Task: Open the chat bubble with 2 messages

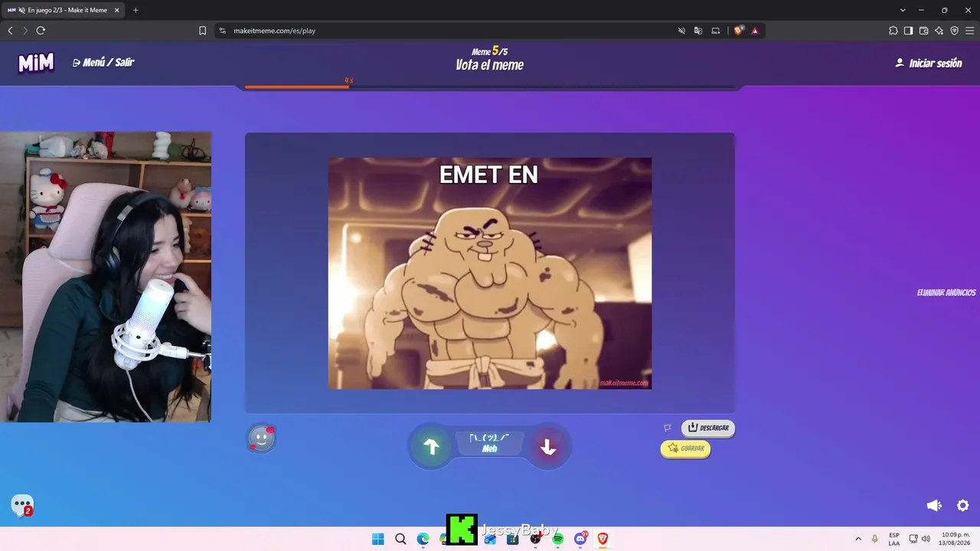Action: click(x=22, y=505)
